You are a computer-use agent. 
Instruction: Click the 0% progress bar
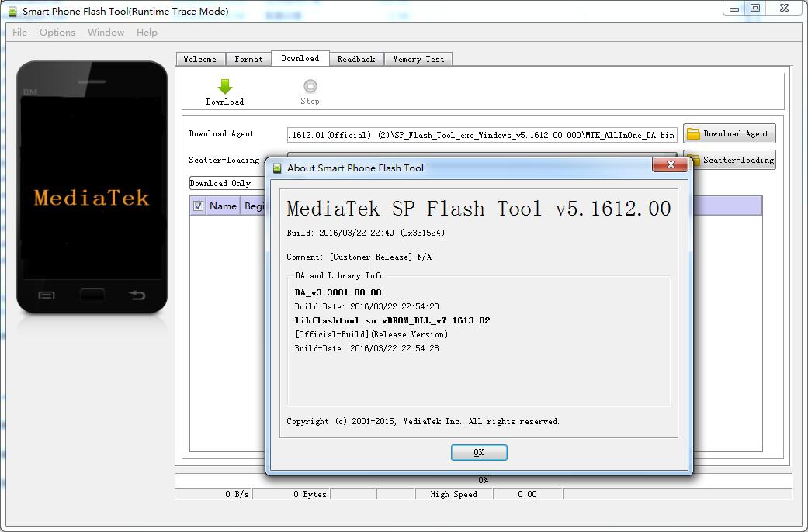coord(484,480)
